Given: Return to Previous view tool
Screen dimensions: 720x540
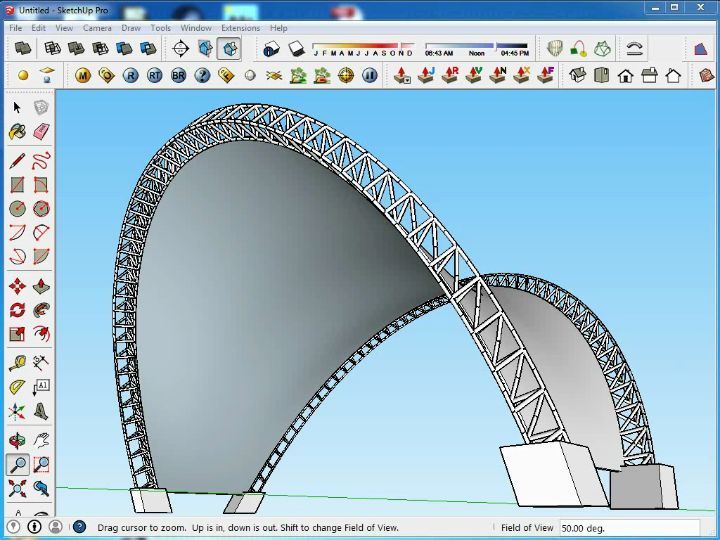Looking at the screenshot, I should [x=41, y=489].
